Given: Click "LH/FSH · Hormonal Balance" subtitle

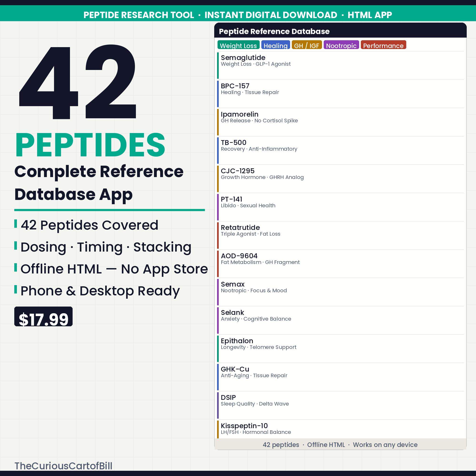Looking at the screenshot, I should [x=256, y=432].
